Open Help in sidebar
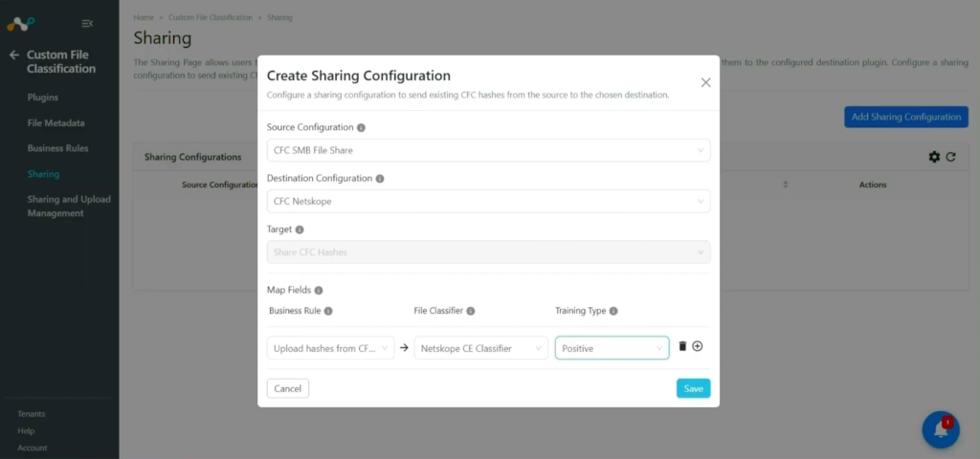 [26, 431]
